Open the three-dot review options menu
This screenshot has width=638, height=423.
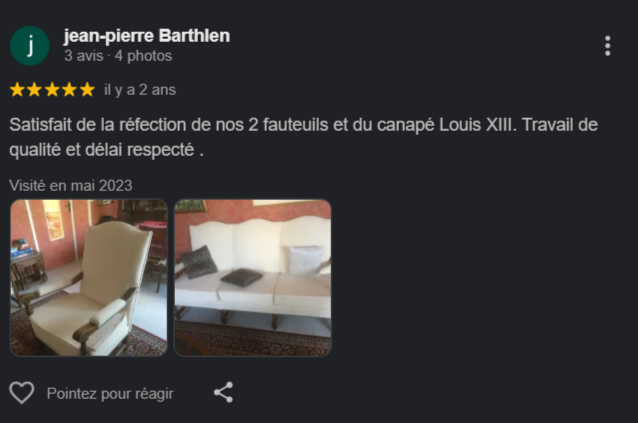pyautogui.click(x=607, y=46)
